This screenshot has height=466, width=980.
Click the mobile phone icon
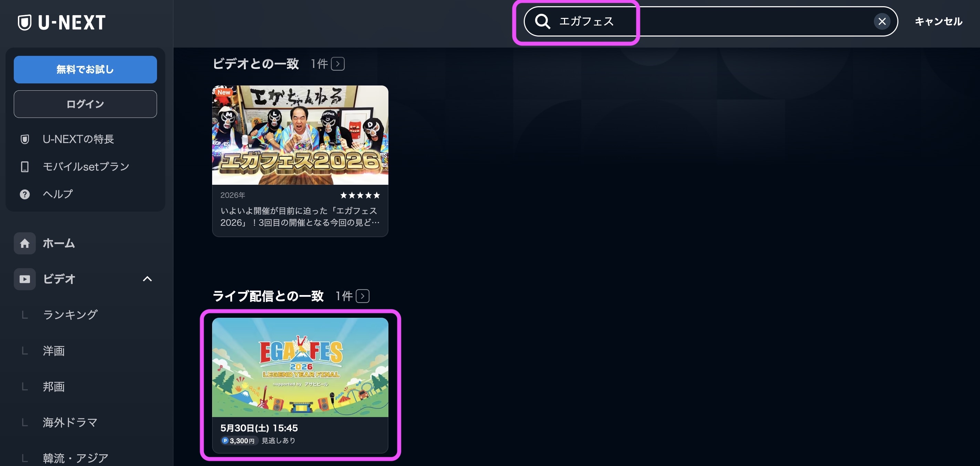coord(25,167)
